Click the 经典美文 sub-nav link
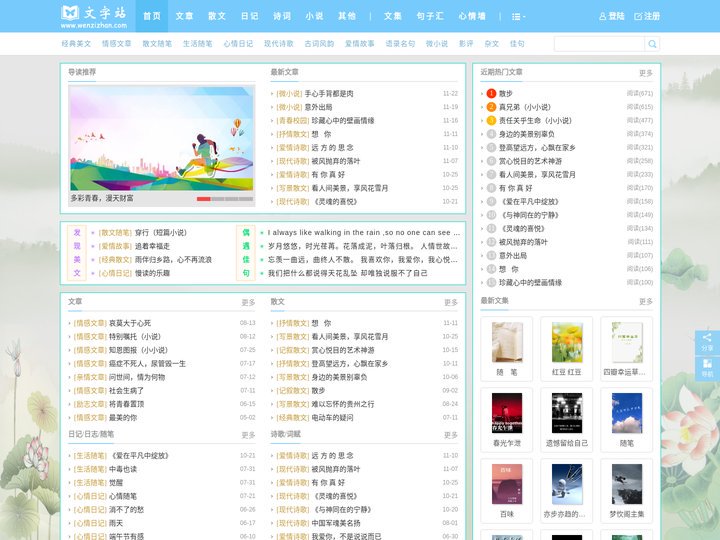 pyautogui.click(x=76, y=44)
